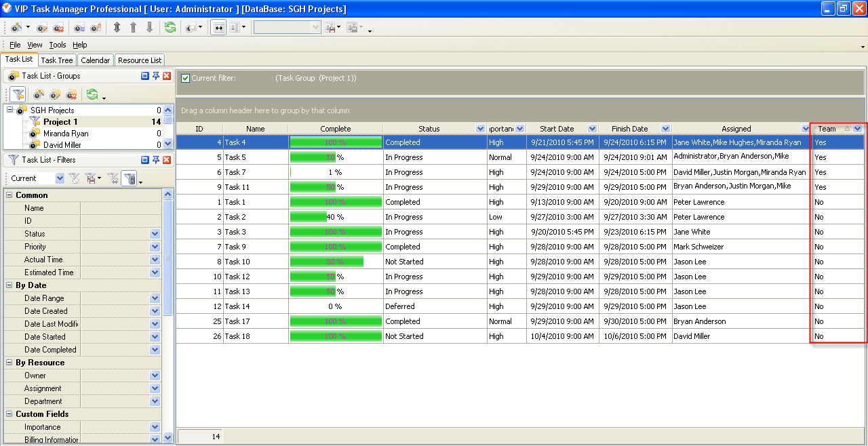Toggle the column auto-width button in toolbar
Image resolution: width=868 pixels, height=446 pixels.
coord(219,28)
